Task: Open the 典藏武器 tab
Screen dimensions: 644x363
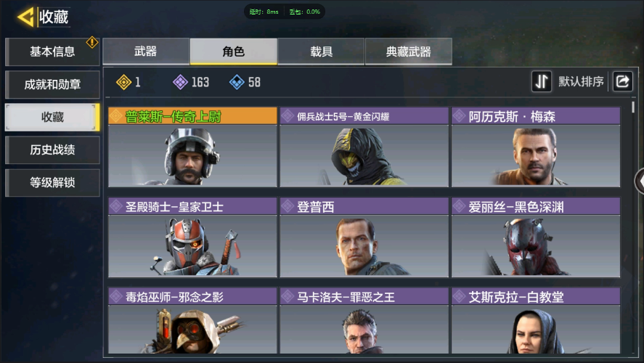Action: click(x=409, y=52)
